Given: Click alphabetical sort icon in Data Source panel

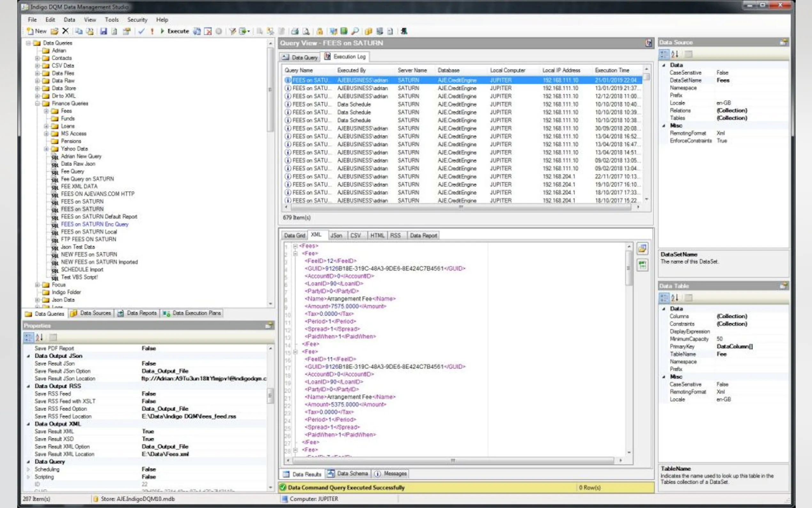Looking at the screenshot, I should click(675, 54).
